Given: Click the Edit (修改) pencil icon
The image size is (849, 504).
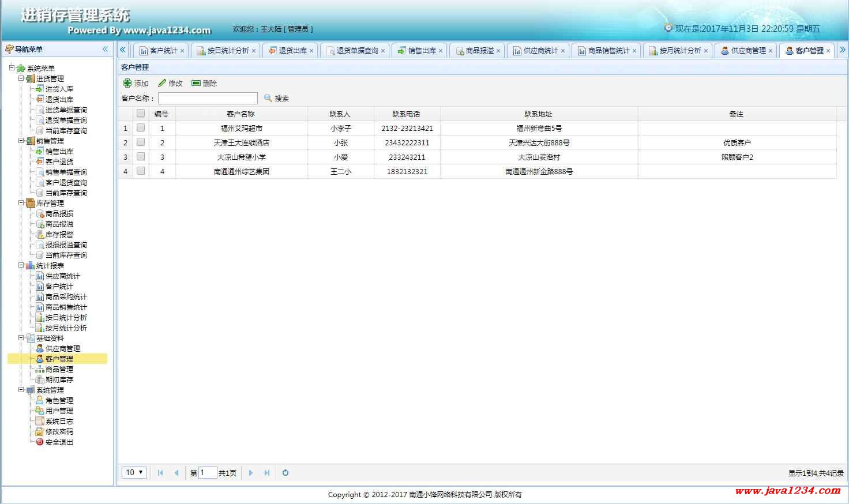Looking at the screenshot, I should (162, 83).
